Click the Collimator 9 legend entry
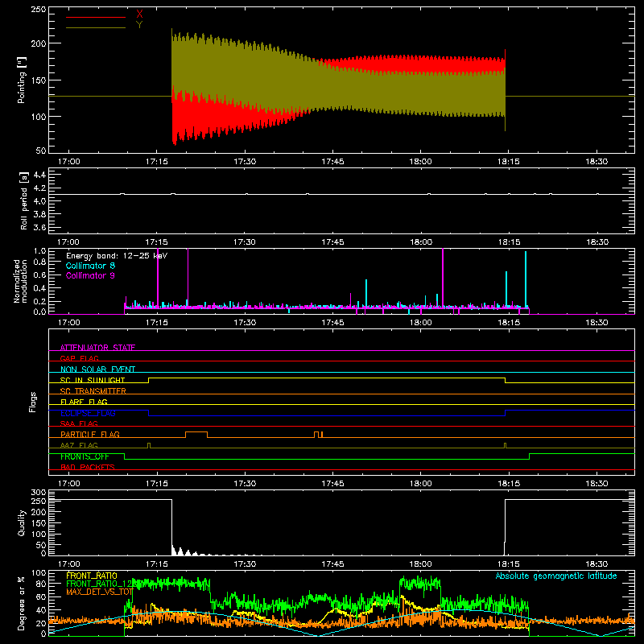Screen dimensions: 644x644 point(90,275)
